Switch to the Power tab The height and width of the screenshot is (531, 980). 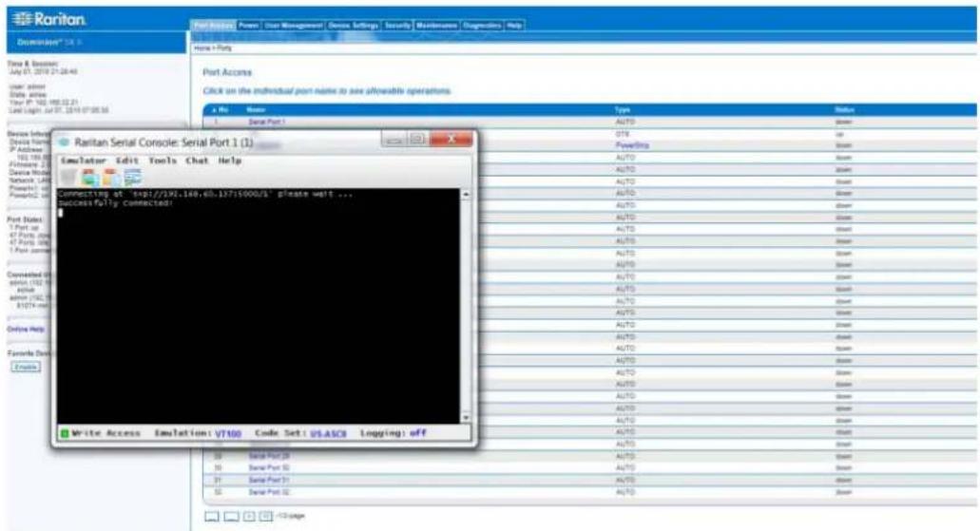tap(249, 25)
